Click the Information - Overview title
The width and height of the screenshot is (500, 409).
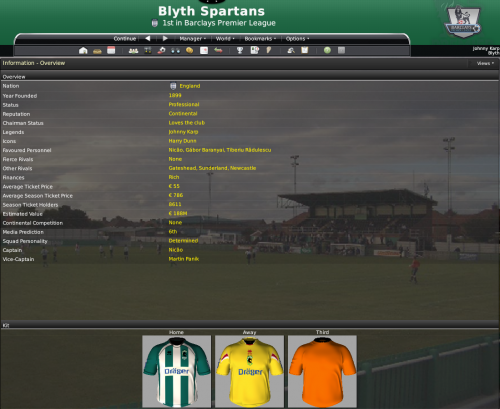click(x=34, y=63)
